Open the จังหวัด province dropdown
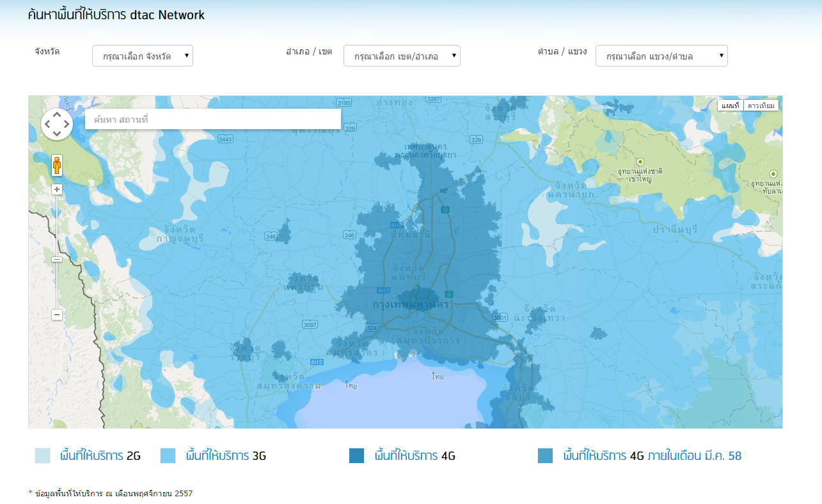 [143, 56]
